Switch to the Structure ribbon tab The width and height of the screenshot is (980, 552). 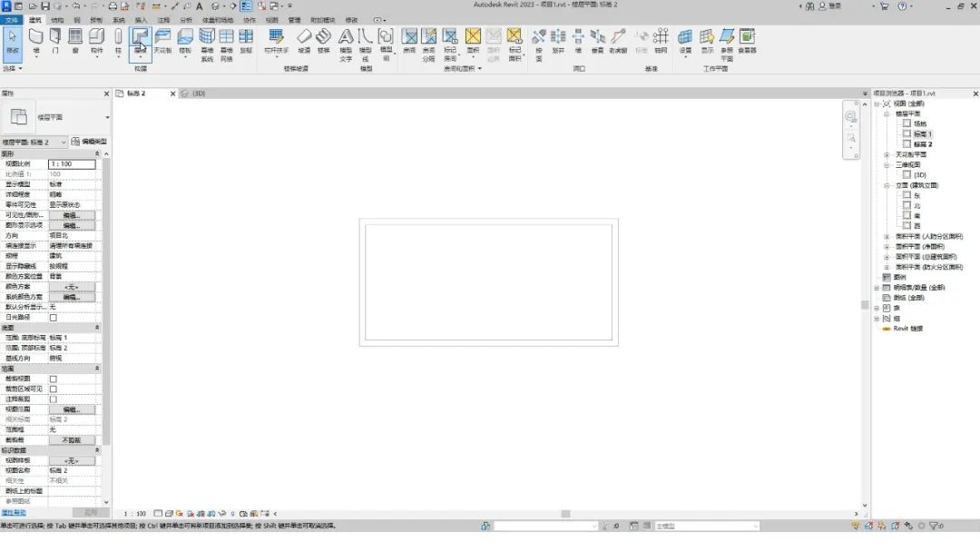coord(57,20)
